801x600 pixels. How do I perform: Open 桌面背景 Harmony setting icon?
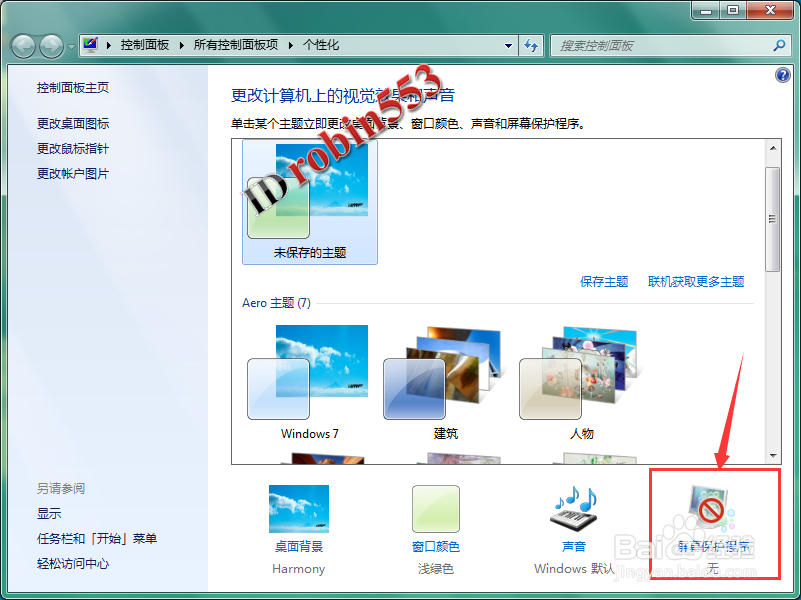(299, 509)
